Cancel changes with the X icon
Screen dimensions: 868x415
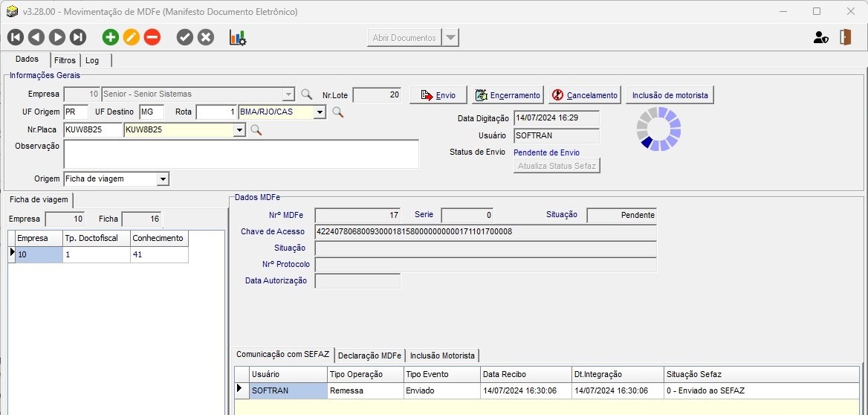[206, 37]
